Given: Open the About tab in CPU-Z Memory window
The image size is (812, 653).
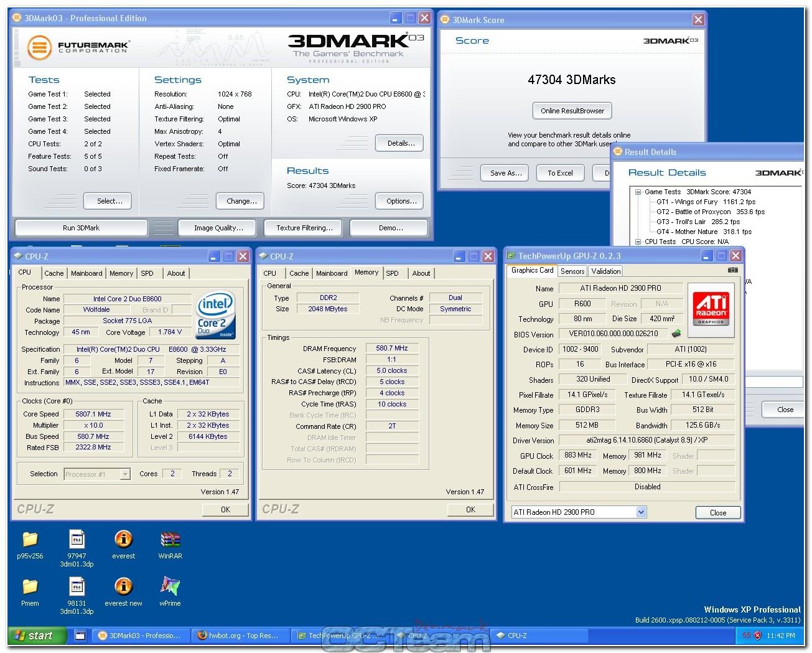Looking at the screenshot, I should pos(421,273).
